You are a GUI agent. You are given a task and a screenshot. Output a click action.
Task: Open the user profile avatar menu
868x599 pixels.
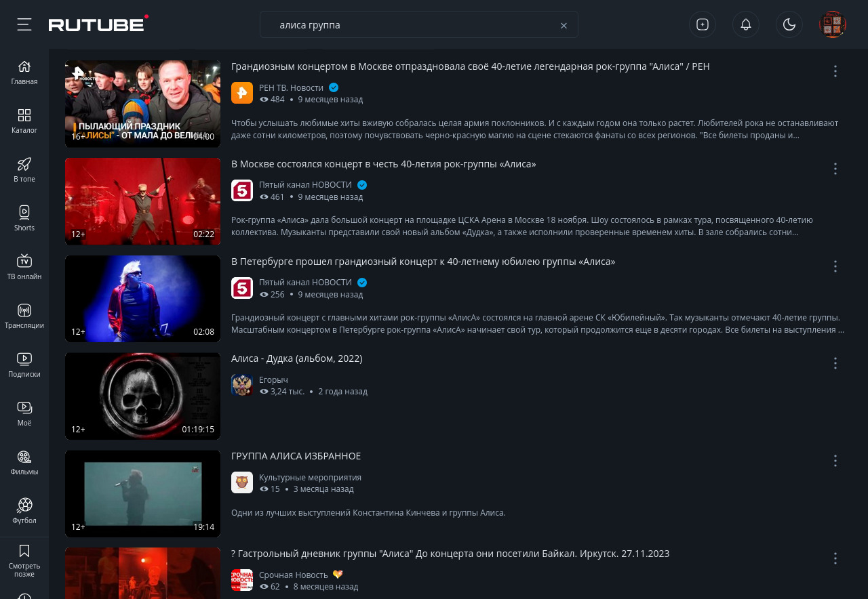coord(833,24)
